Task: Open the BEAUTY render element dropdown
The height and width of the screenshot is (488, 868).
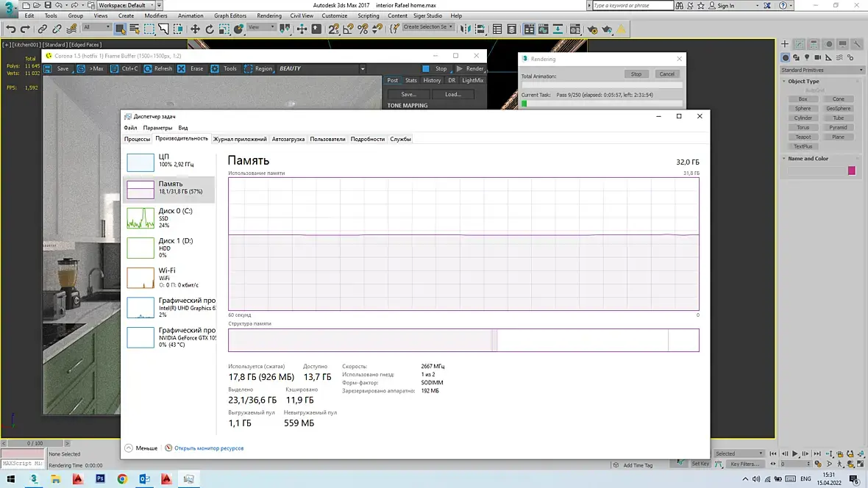Action: [x=321, y=68]
